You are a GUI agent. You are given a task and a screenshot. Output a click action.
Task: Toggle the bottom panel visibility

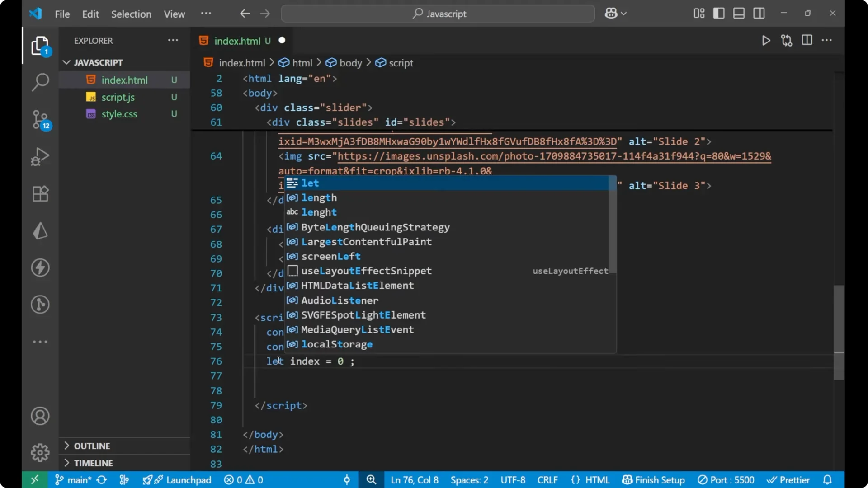pos(739,13)
